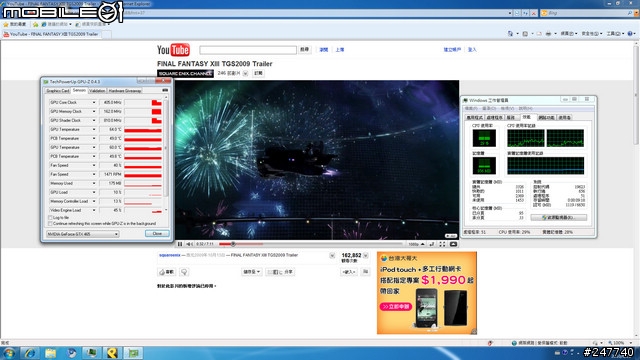
Task: Click the YouTube video seek bar
Action: tap(310, 244)
